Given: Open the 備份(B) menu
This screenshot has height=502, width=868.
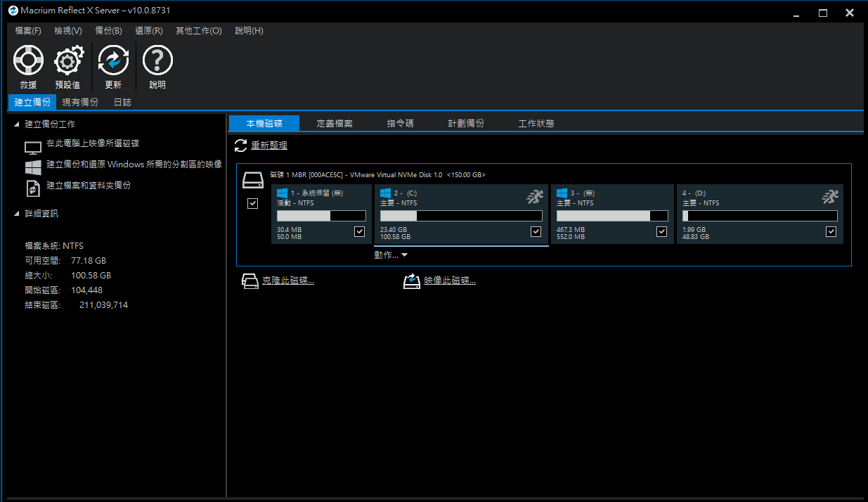Looking at the screenshot, I should (x=108, y=31).
